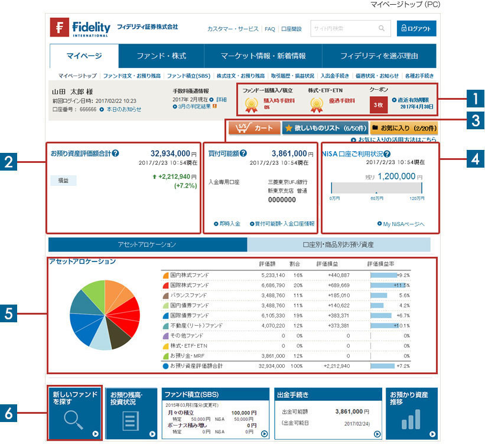Select the ファンド・株式 main tab

tap(161, 56)
